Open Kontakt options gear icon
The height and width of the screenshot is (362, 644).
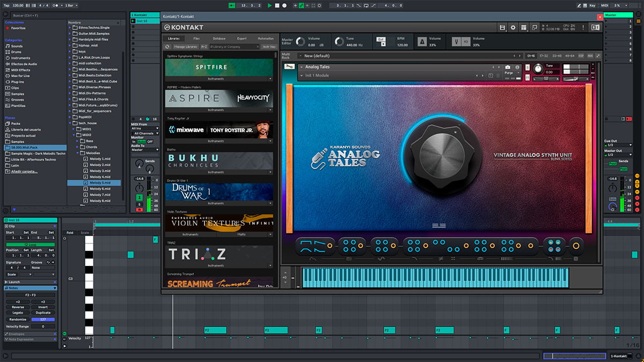point(513,27)
